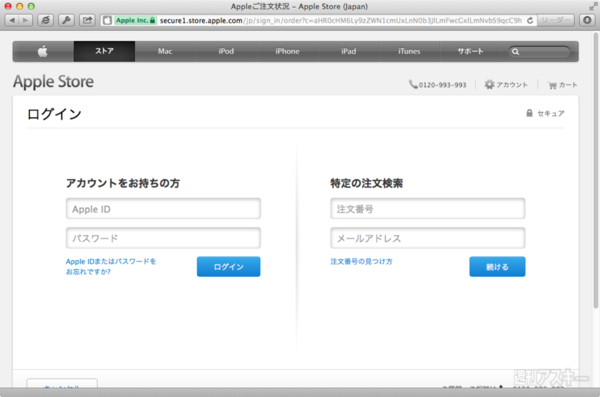Open the Mac navigation tab
Screen dimensions: 600x397
165,51
